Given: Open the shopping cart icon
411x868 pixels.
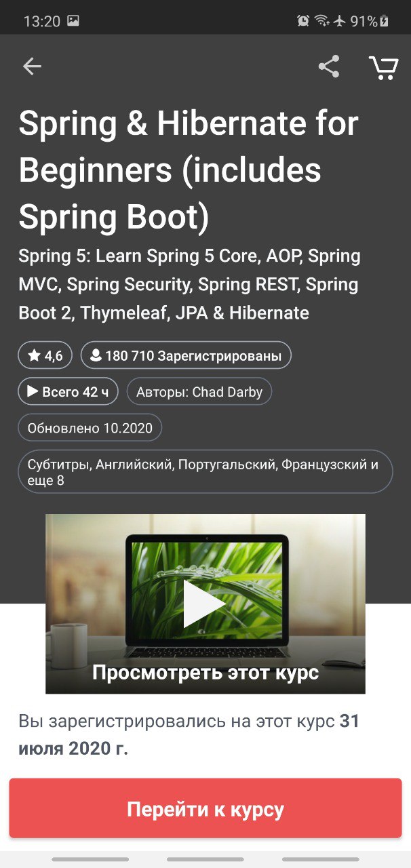Looking at the screenshot, I should tap(383, 67).
